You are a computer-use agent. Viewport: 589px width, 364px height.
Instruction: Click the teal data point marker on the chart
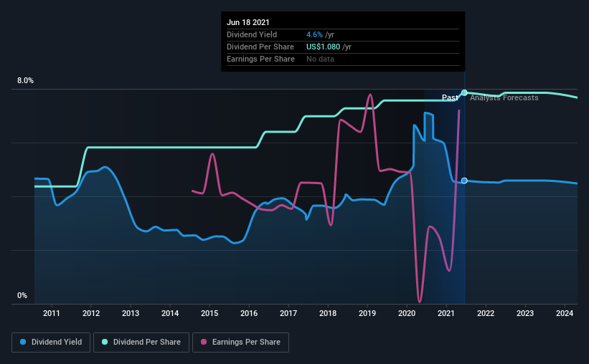point(464,93)
